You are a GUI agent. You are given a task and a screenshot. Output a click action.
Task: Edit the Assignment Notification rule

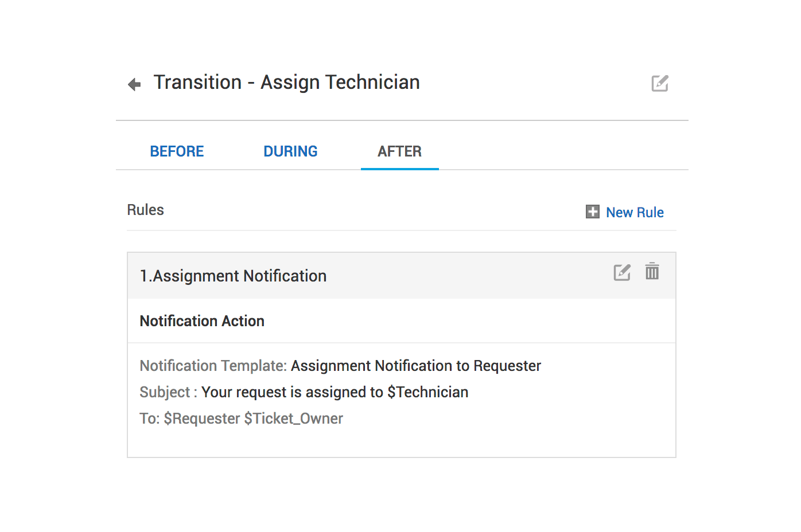tap(622, 272)
